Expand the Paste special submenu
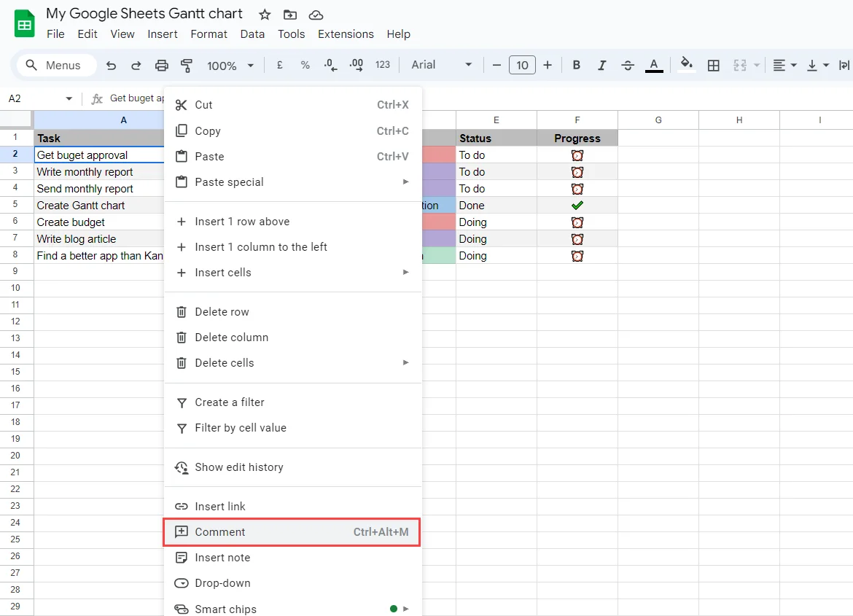 click(x=405, y=182)
